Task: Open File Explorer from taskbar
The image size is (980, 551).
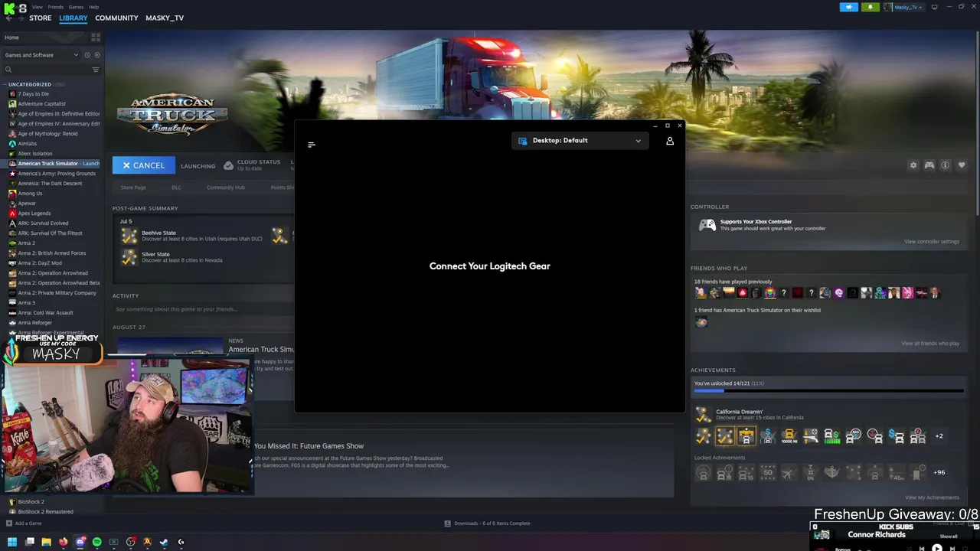Action: tap(46, 542)
